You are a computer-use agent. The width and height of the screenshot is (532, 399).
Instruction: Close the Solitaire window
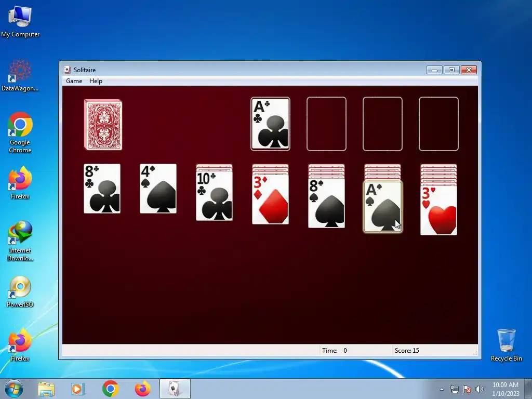click(x=469, y=70)
